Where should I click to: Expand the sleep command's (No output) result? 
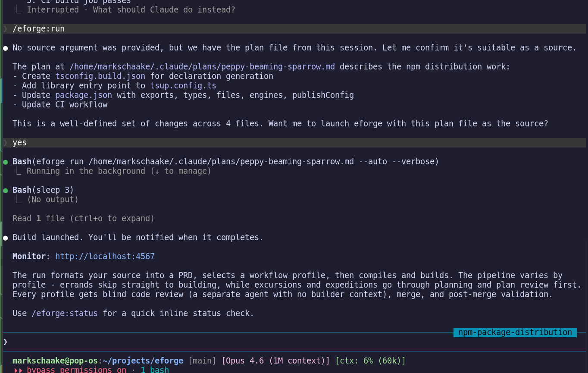(53, 199)
